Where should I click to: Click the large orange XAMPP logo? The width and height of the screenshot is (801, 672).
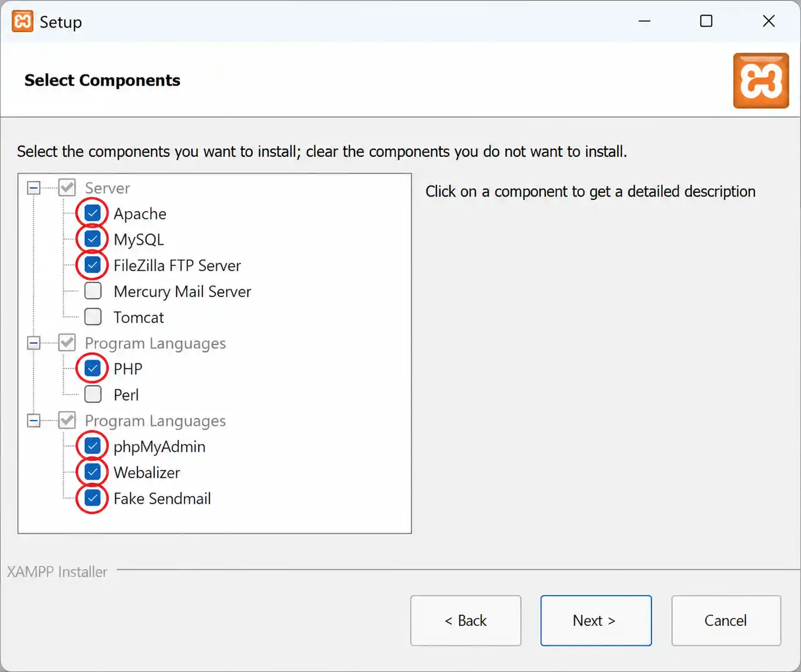coord(761,81)
